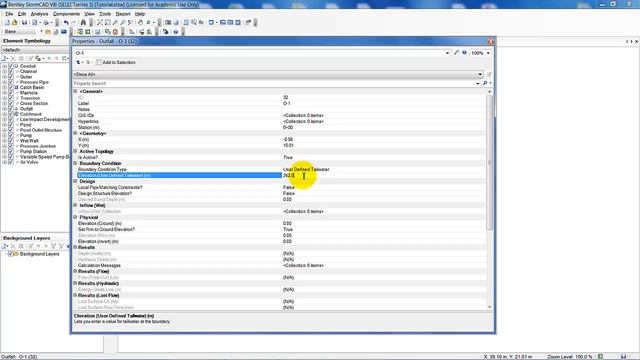640x360 pixels.
Task: Click the Delete X icon in Element Symbology toolbar
Action: 13,58
